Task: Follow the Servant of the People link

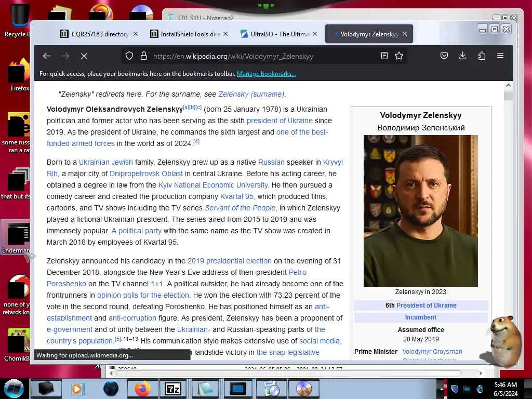Action: pos(240,208)
